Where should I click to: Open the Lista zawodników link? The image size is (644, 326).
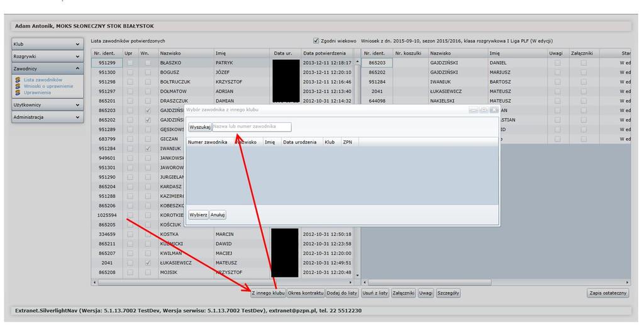43,80
